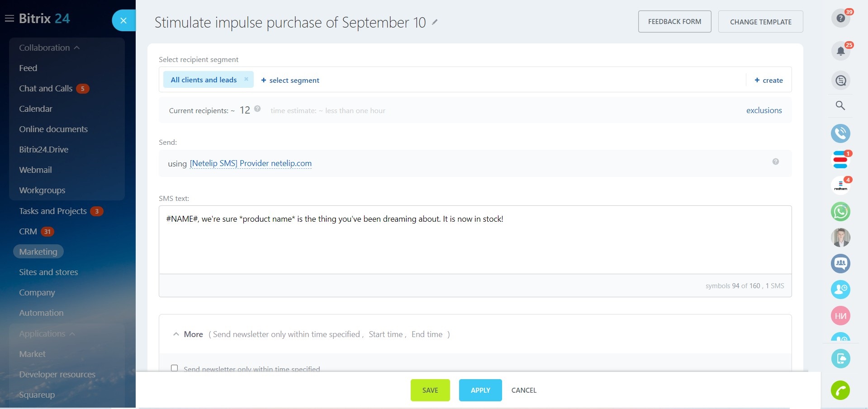Click the search magnifier icon
Image resolution: width=868 pixels, height=409 pixels.
(x=840, y=105)
